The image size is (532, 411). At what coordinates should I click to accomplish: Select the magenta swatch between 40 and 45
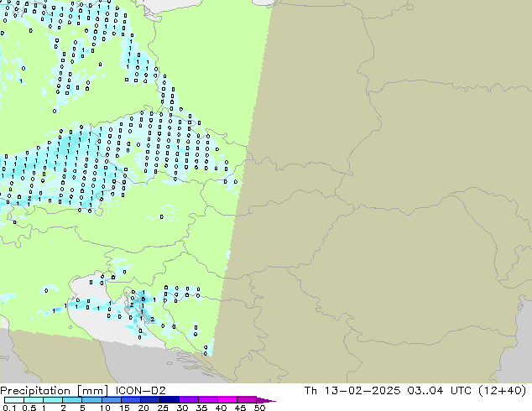pyautogui.click(x=227, y=400)
